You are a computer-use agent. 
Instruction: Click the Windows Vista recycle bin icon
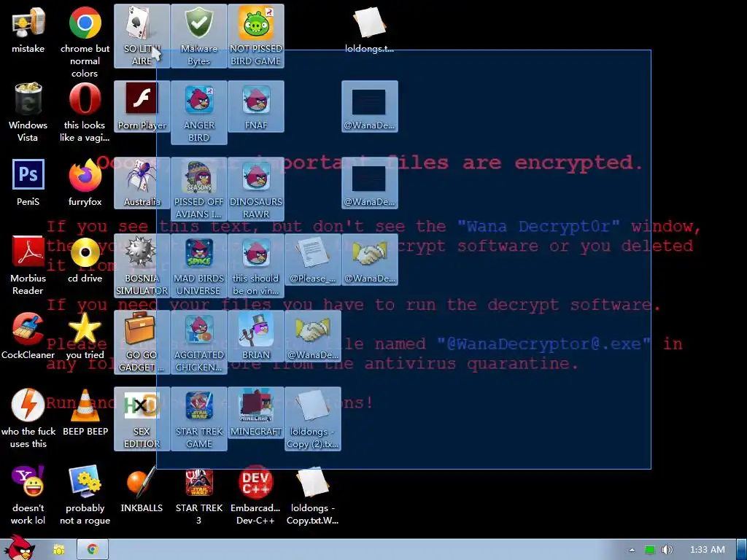[28, 112]
